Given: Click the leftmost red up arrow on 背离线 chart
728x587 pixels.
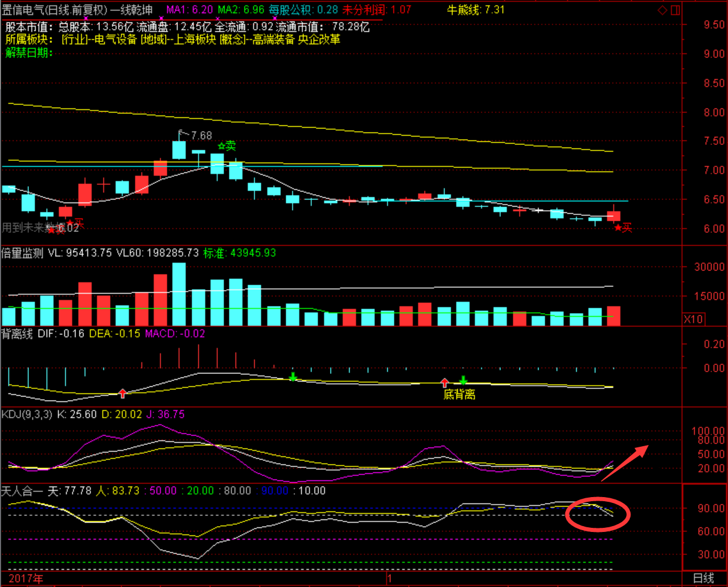Looking at the screenshot, I should pos(122,393).
